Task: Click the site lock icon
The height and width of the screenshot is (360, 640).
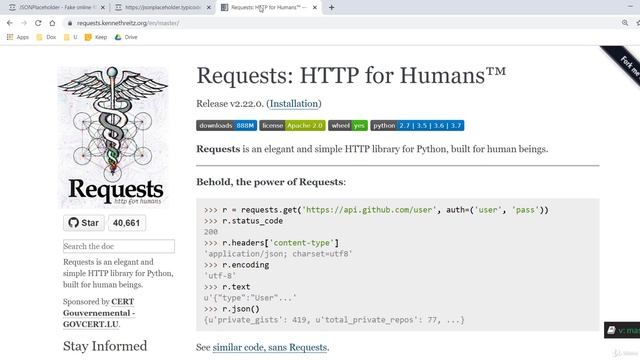Action: [70, 23]
